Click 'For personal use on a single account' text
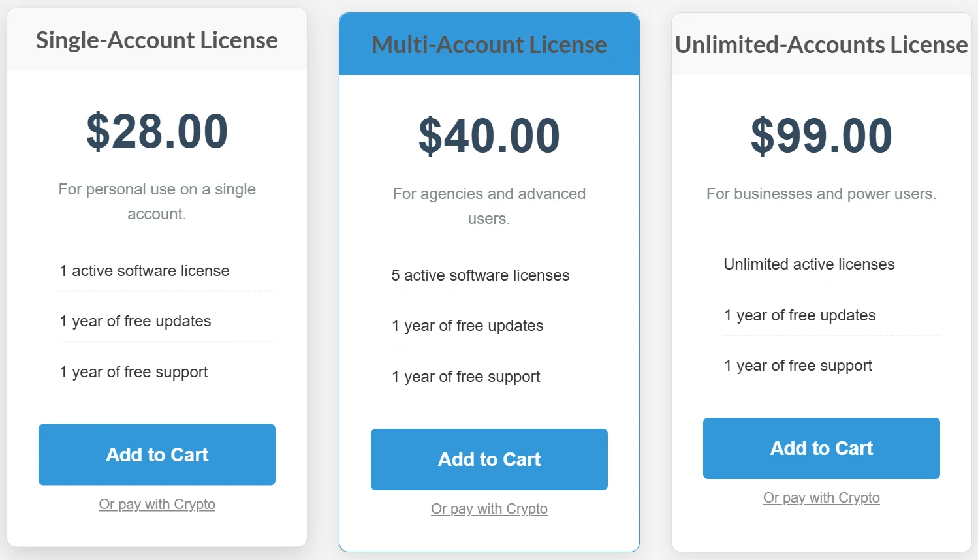The image size is (978, 560). point(157,201)
